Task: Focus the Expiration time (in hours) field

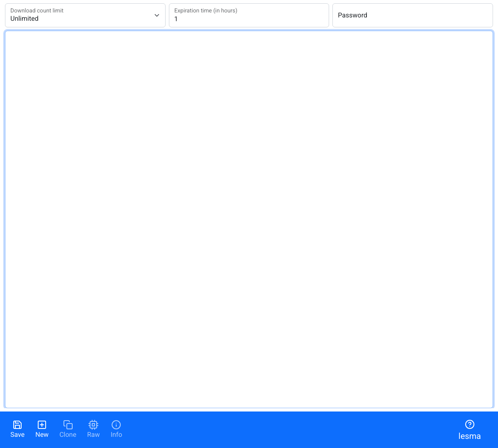Action: click(x=249, y=15)
